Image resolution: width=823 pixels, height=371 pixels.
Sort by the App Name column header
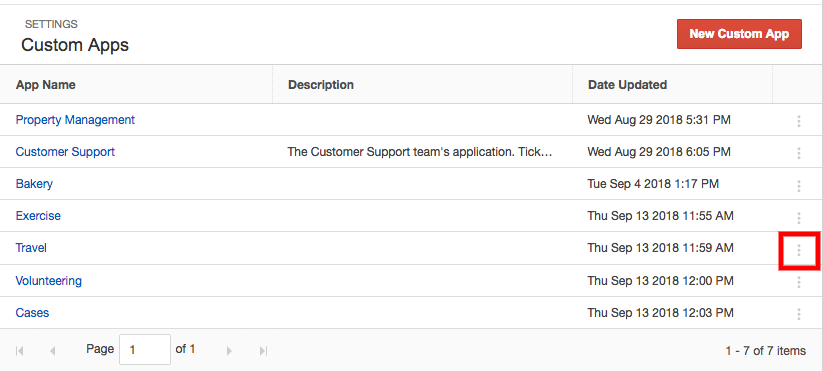pos(46,84)
